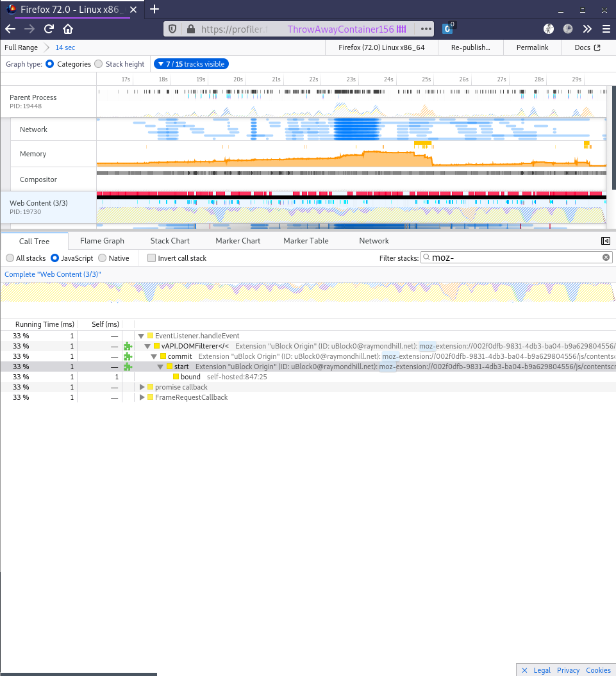Screen dimensions: 616x676
Task: Show overflowing toolbar items chevron
Action: tap(587, 29)
